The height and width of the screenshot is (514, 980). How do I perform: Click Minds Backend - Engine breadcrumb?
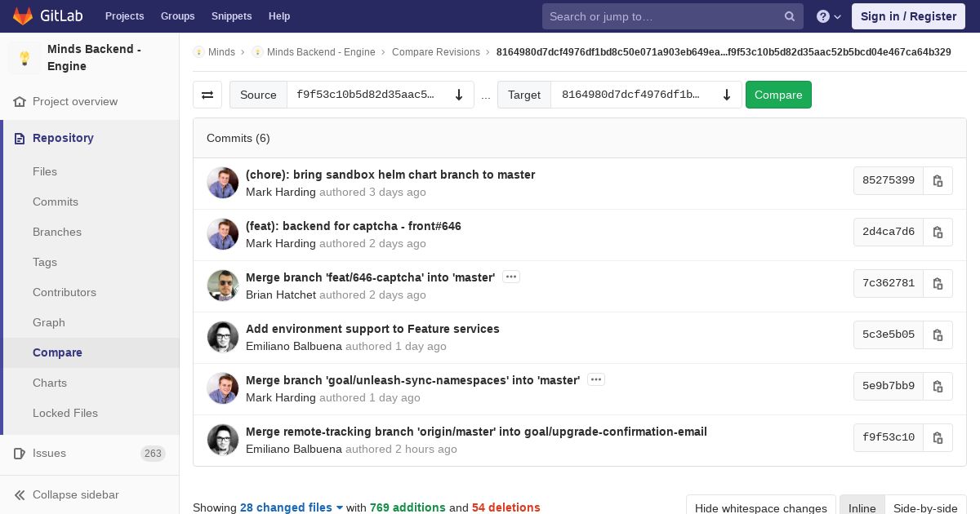coord(321,52)
